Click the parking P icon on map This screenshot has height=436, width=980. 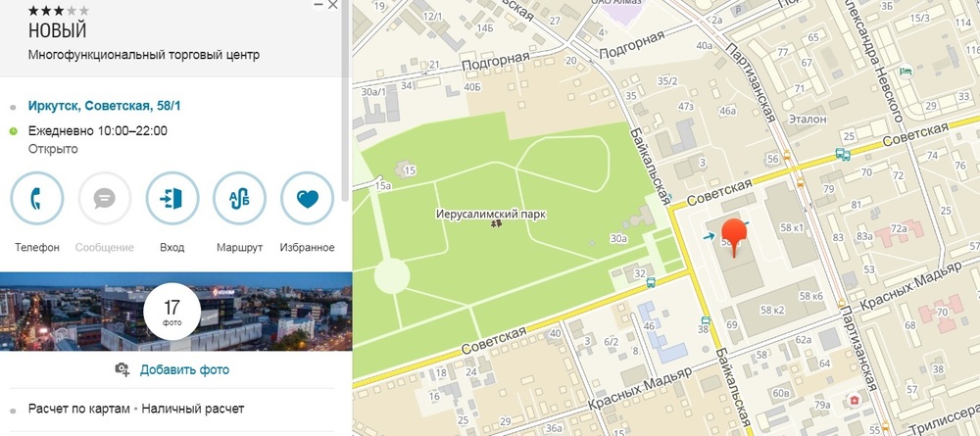coord(741,10)
